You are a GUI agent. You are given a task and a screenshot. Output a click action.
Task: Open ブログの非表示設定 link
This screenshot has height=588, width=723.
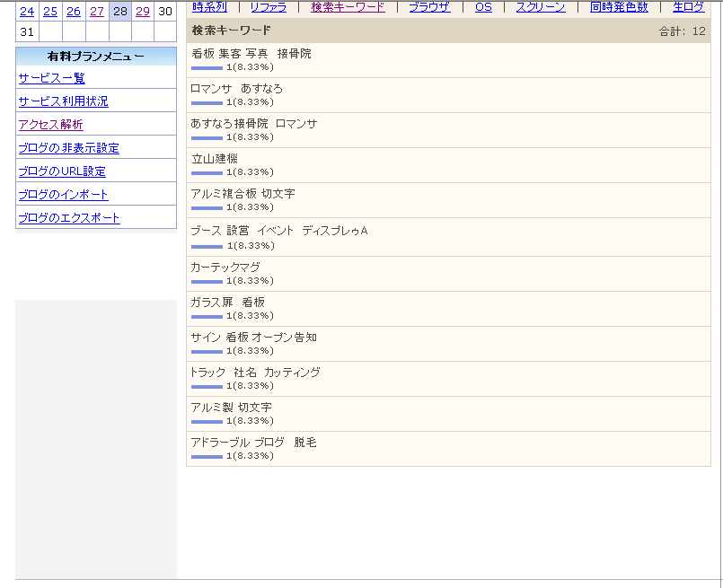[x=68, y=148]
